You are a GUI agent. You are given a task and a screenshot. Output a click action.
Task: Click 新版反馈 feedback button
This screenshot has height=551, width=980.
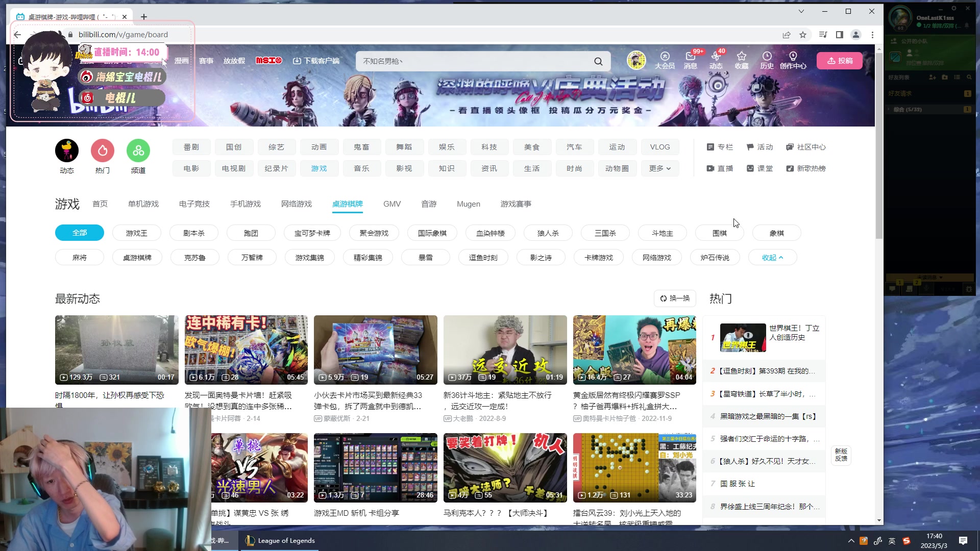point(841,455)
